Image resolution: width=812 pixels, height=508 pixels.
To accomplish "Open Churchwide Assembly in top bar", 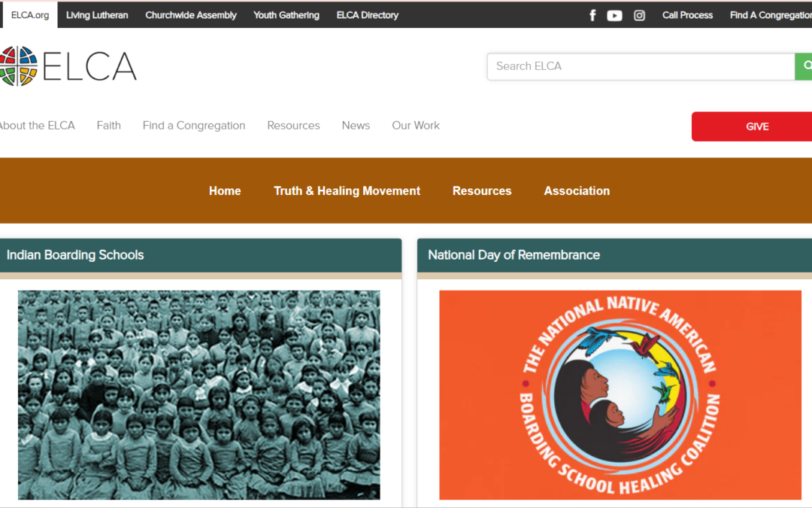I will (x=190, y=15).
